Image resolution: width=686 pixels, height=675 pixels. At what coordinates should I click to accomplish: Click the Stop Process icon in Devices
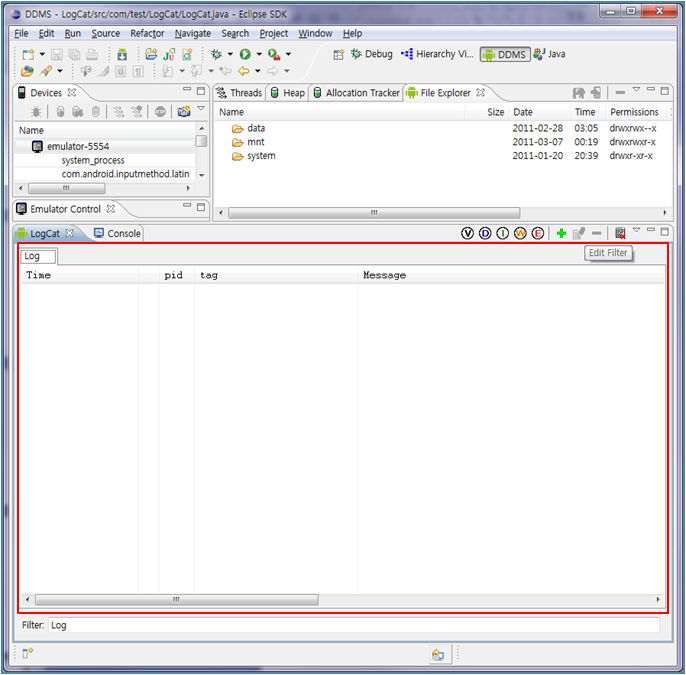click(x=160, y=112)
